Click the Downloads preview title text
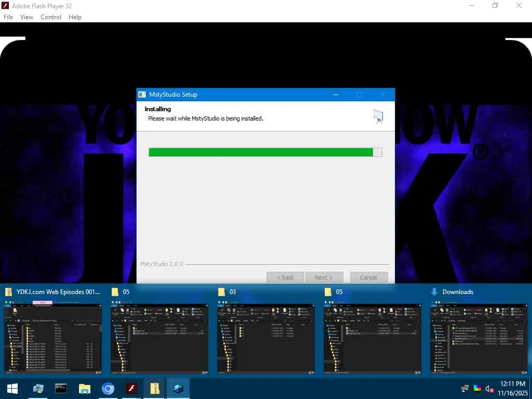532x399 pixels. pyautogui.click(x=458, y=292)
